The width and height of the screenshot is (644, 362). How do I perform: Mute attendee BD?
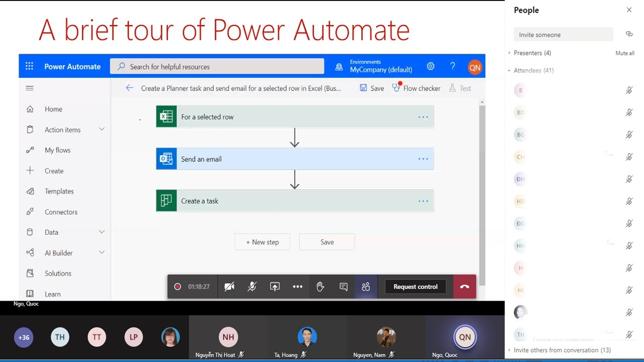[x=629, y=113]
